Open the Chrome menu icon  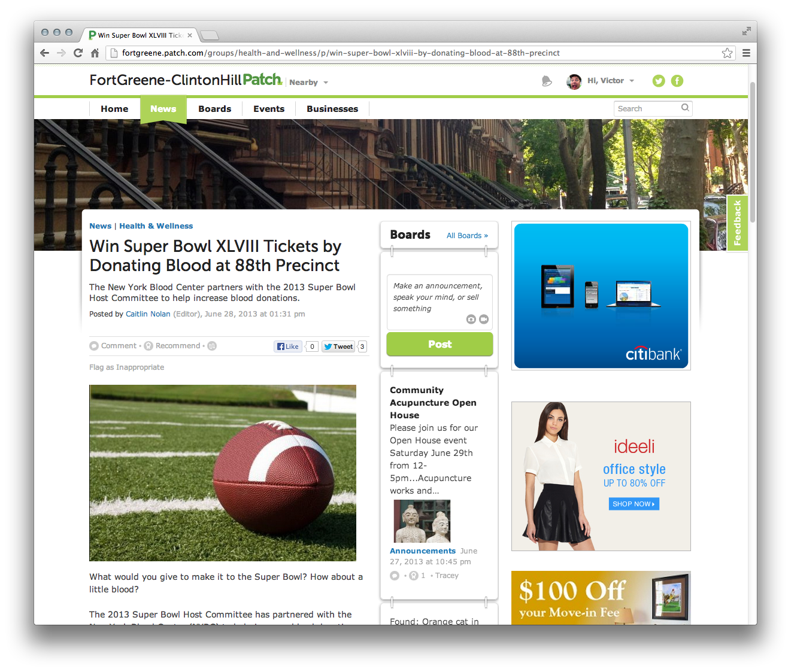746,53
